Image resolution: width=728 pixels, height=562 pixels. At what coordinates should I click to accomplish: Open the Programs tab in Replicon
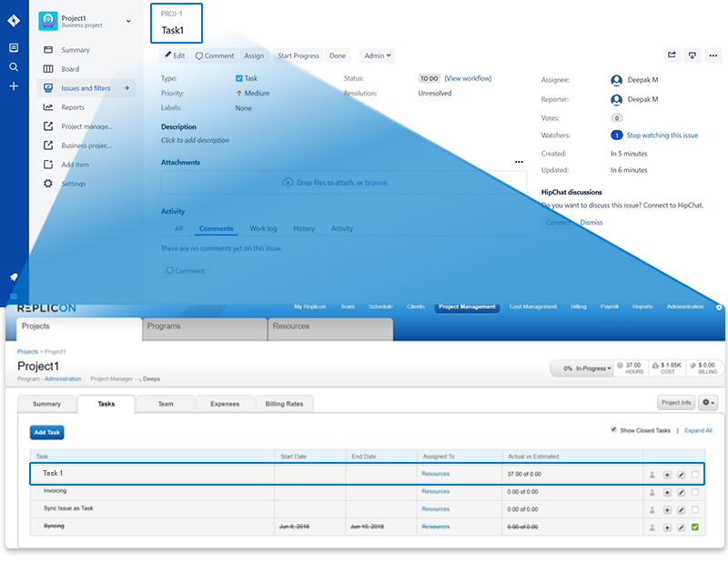click(x=205, y=329)
